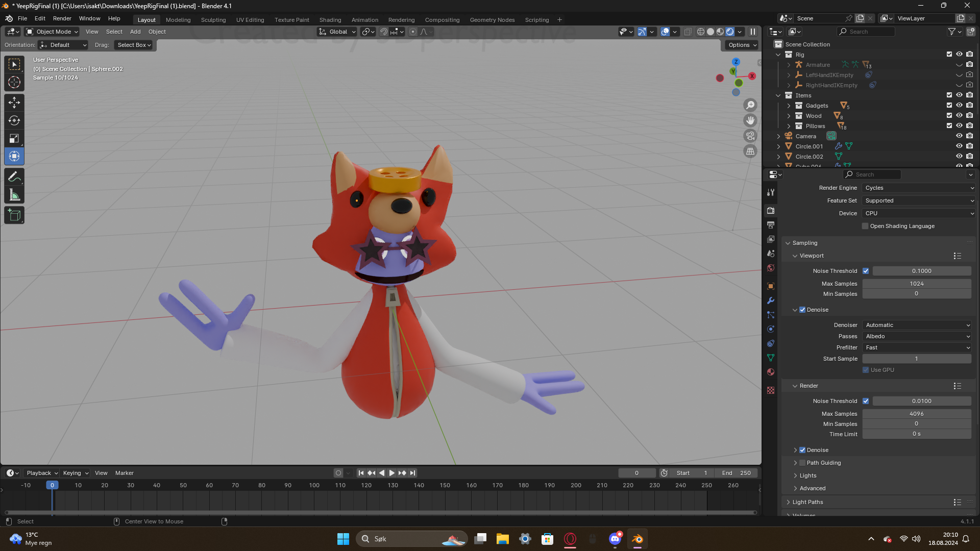Screen dimensions: 980x551
Task: Toggle the Viewport Noise Threshold checkbox
Action: pyautogui.click(x=866, y=271)
